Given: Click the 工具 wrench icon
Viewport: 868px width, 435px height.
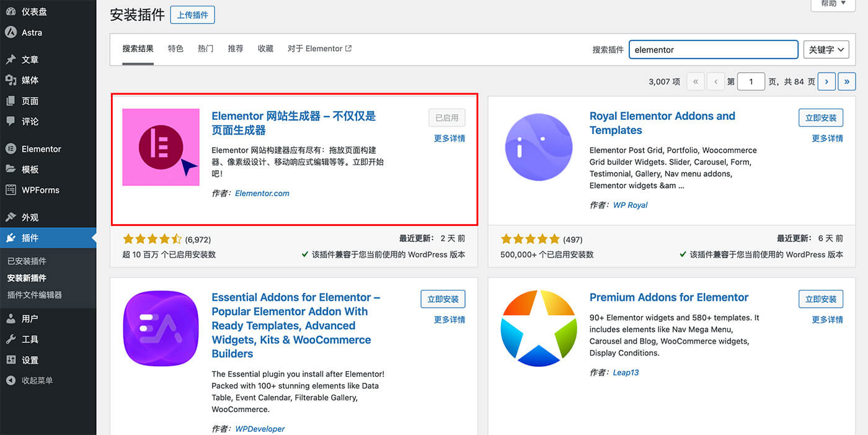Looking at the screenshot, I should (11, 339).
